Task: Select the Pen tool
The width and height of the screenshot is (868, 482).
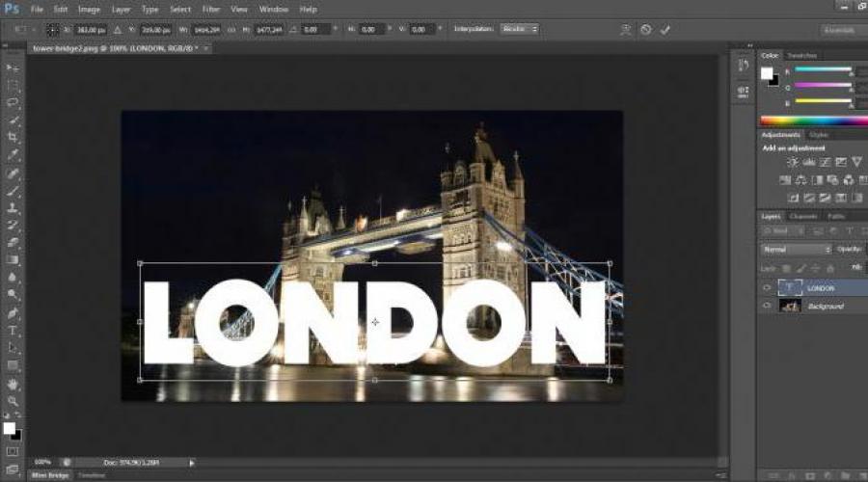Action: pos(13,313)
